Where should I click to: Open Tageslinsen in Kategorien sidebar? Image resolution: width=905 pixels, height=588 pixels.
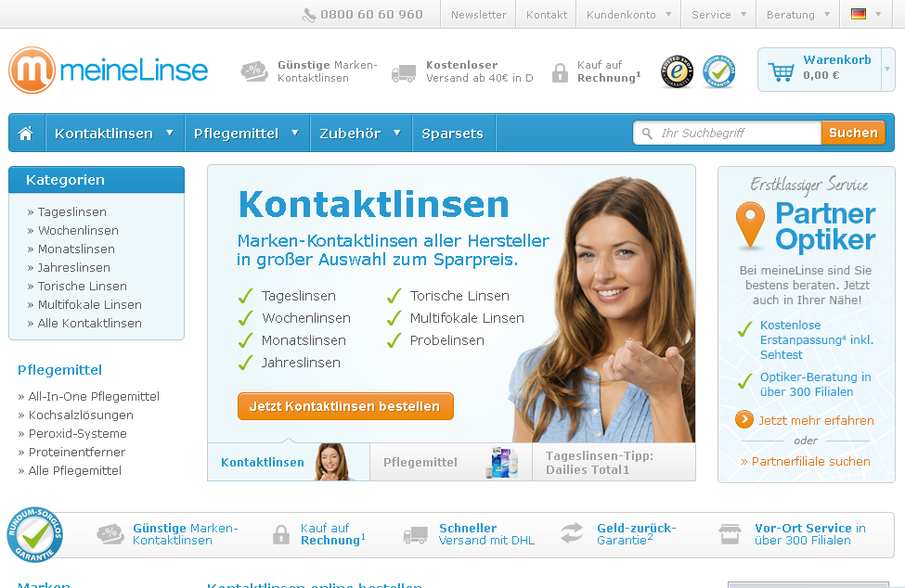tap(72, 211)
